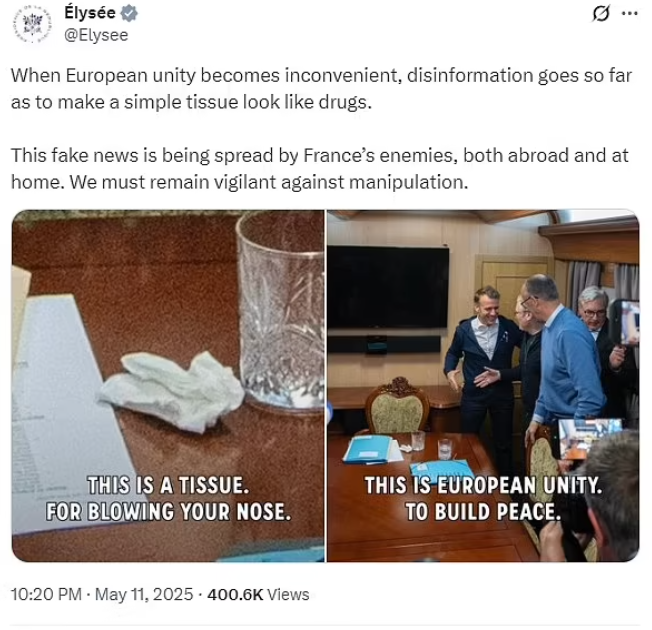Click the blue folder on the table

368,449
